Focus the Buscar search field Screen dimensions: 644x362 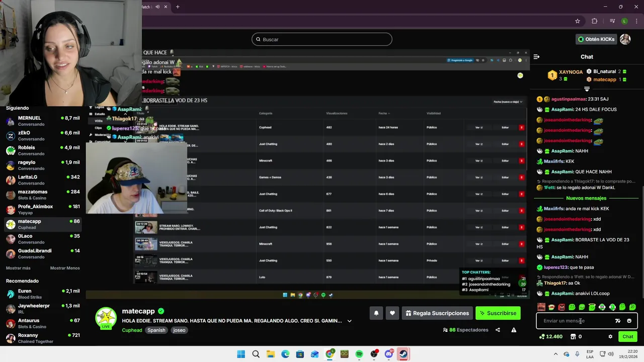point(322,39)
